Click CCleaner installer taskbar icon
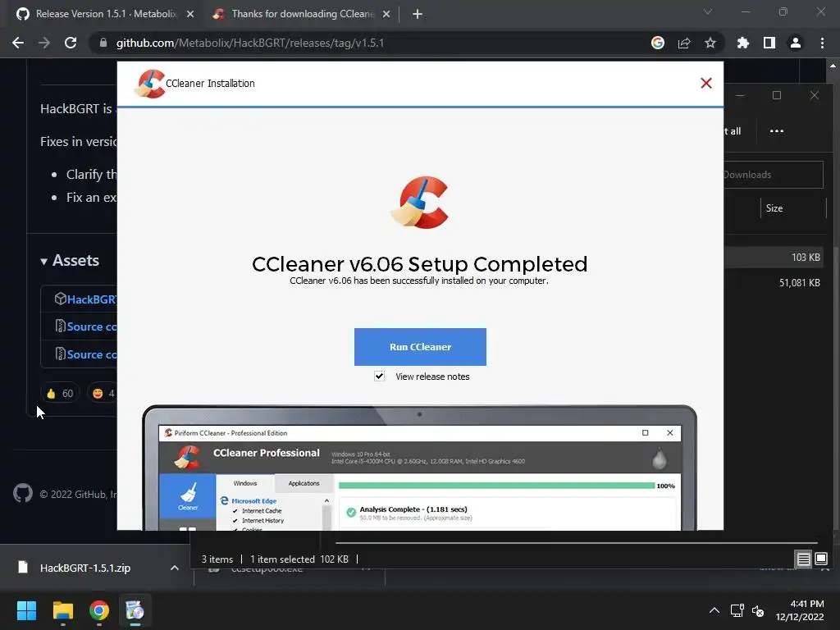The height and width of the screenshot is (630, 840). (x=135, y=610)
